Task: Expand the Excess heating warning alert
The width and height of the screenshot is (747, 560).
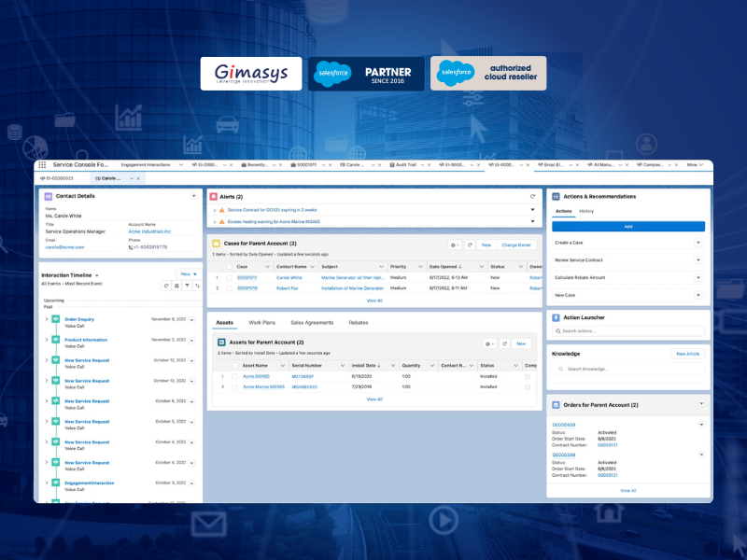Action: click(x=215, y=222)
